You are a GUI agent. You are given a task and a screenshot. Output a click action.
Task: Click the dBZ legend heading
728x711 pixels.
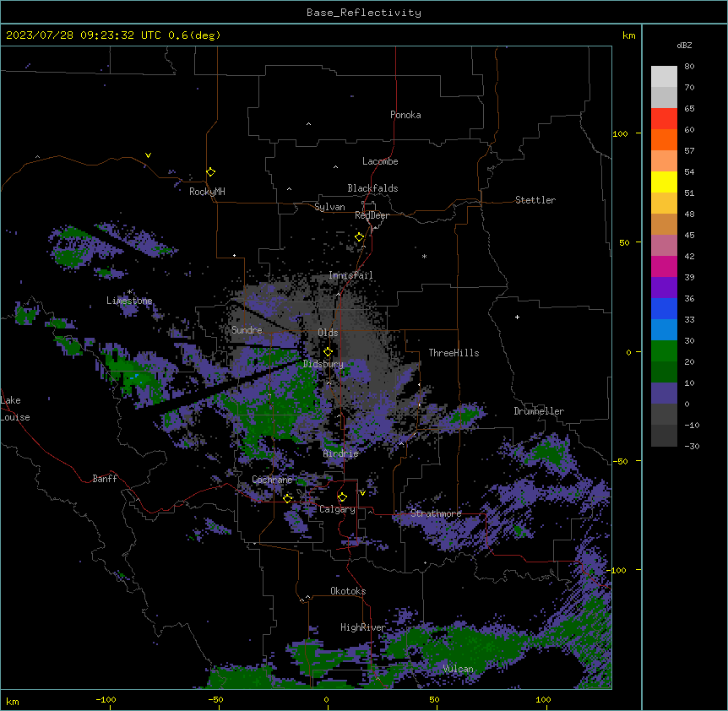click(x=684, y=46)
